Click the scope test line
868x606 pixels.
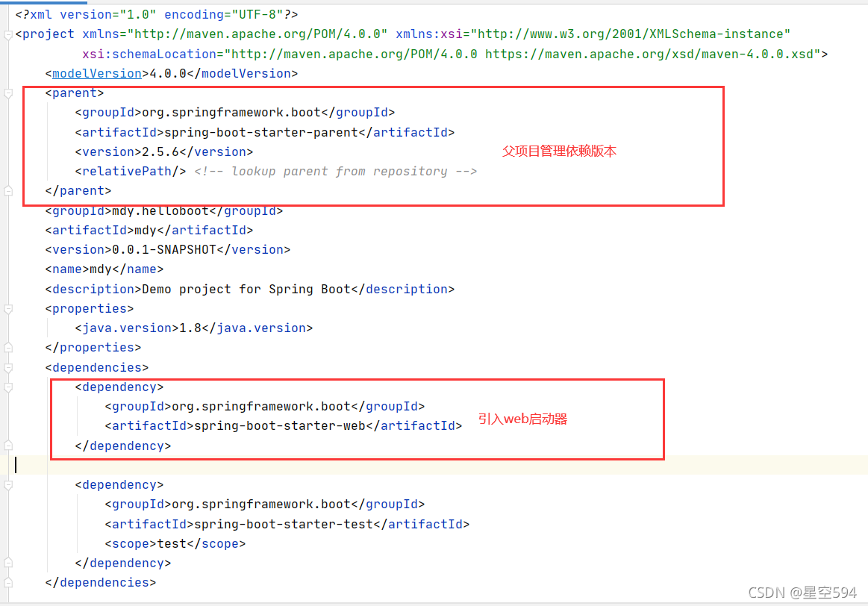(175, 543)
